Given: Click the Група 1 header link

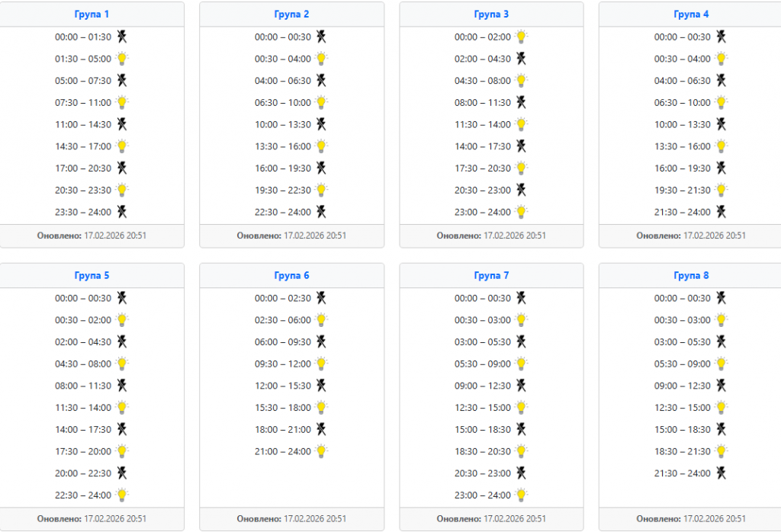Looking at the screenshot, I should coord(92,14).
